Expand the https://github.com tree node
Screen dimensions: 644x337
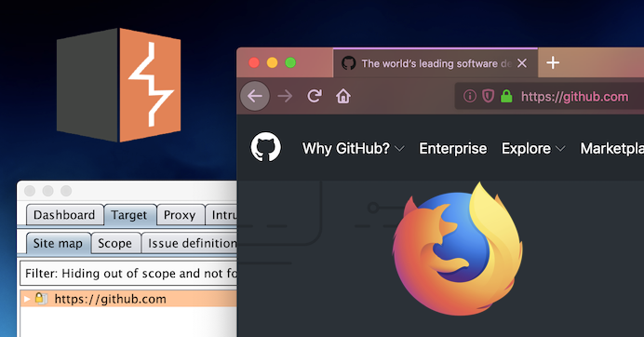[x=27, y=299]
